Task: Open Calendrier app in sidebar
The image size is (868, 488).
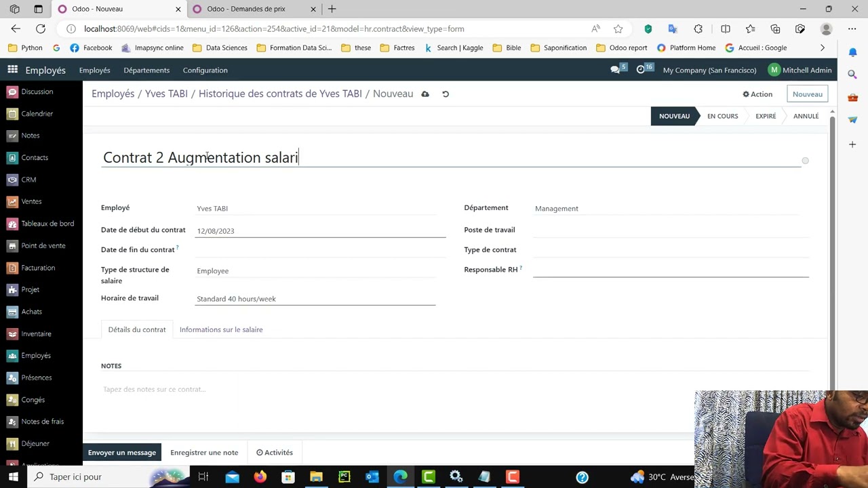Action: 30,114
